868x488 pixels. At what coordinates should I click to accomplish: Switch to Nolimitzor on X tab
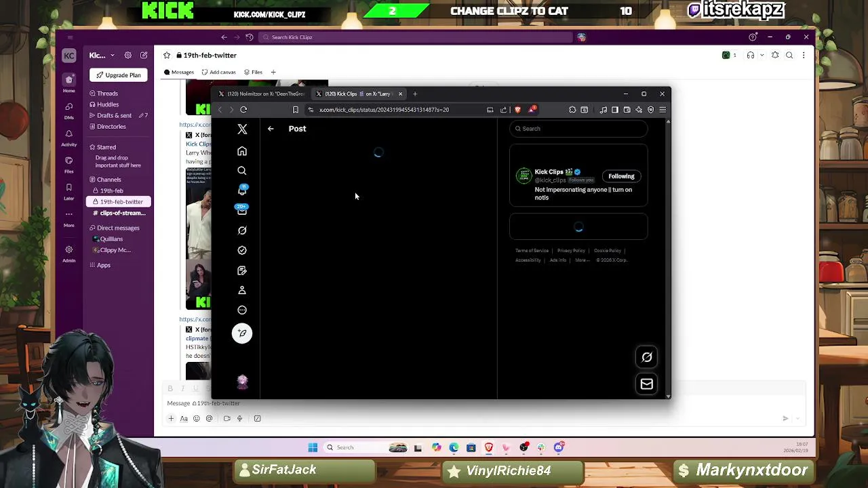click(262, 94)
